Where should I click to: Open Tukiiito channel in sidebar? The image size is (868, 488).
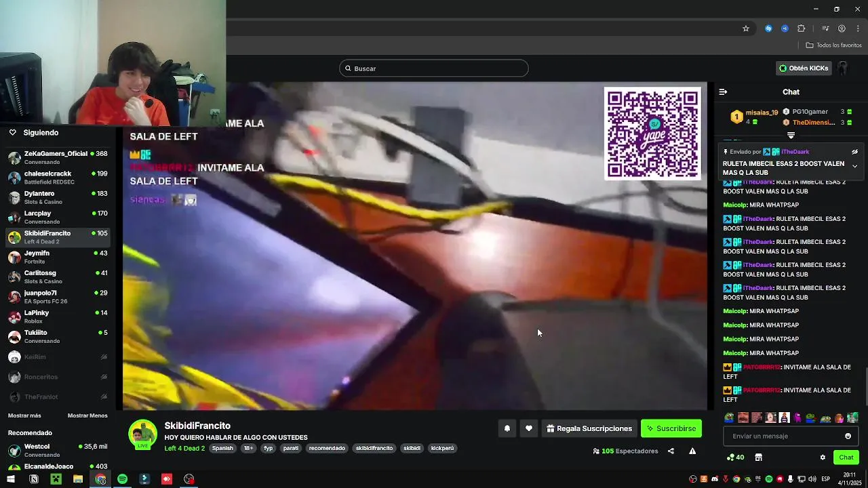pyautogui.click(x=58, y=336)
